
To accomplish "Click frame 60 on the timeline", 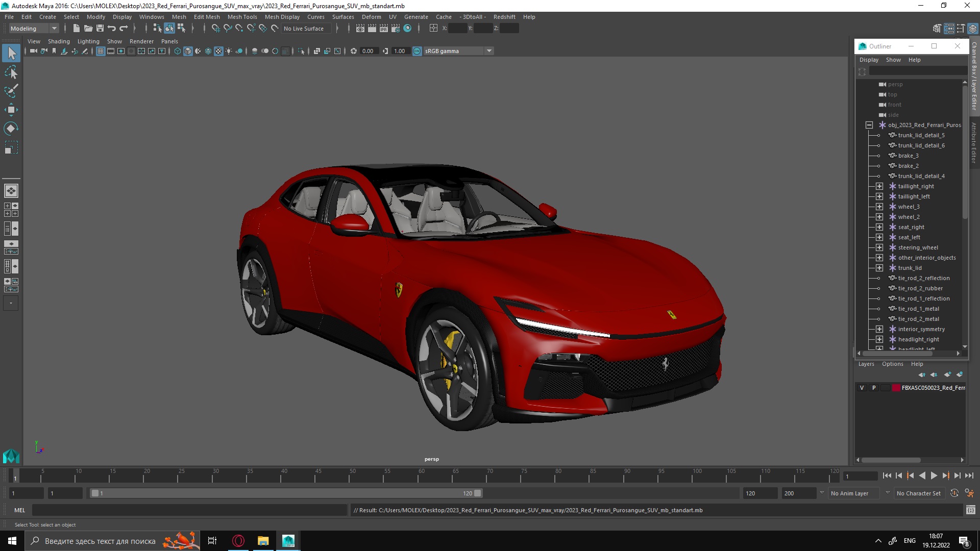I will pos(422,475).
